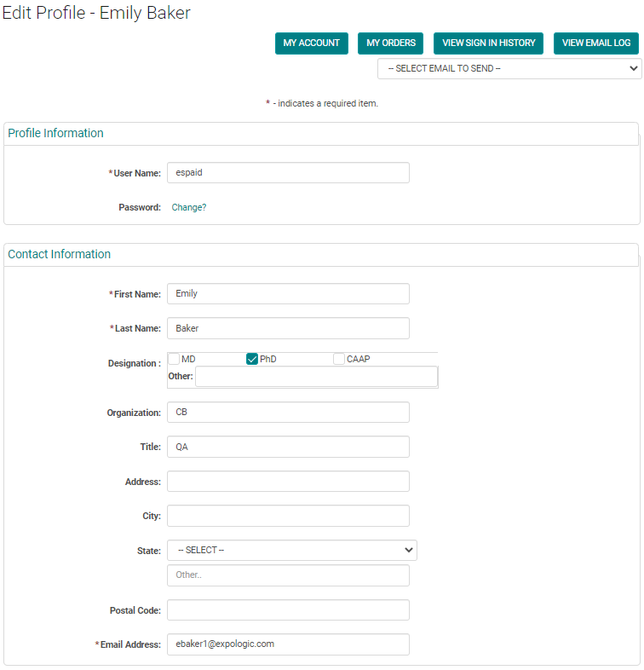Expand the Select Email To Send dropdown
The width and height of the screenshot is (644, 670).
pos(509,69)
